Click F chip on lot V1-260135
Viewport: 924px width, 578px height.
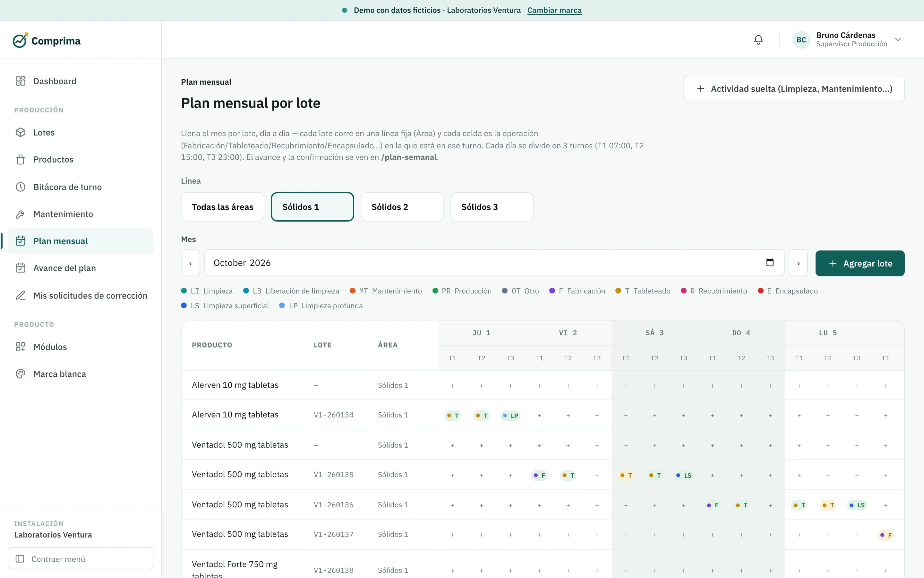539,475
